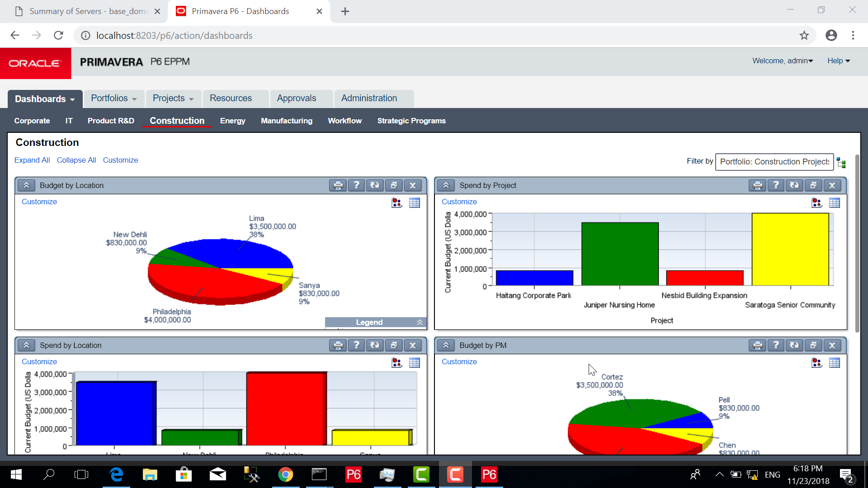Print the Spend by Location portlet
868x488 pixels.
click(x=338, y=345)
